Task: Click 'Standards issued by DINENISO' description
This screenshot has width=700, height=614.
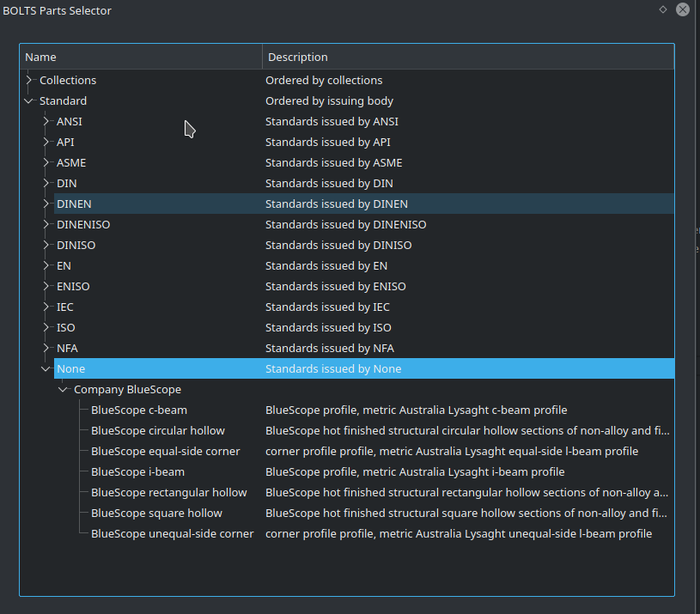Action: [x=345, y=224]
